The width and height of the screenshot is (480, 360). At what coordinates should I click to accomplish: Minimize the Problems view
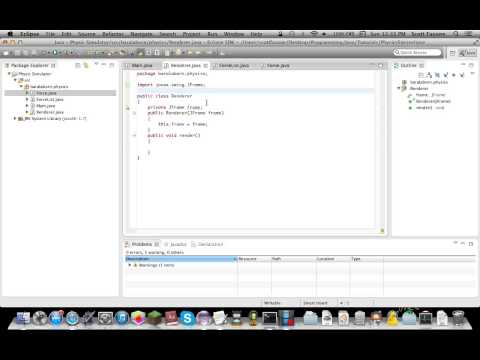[463, 243]
